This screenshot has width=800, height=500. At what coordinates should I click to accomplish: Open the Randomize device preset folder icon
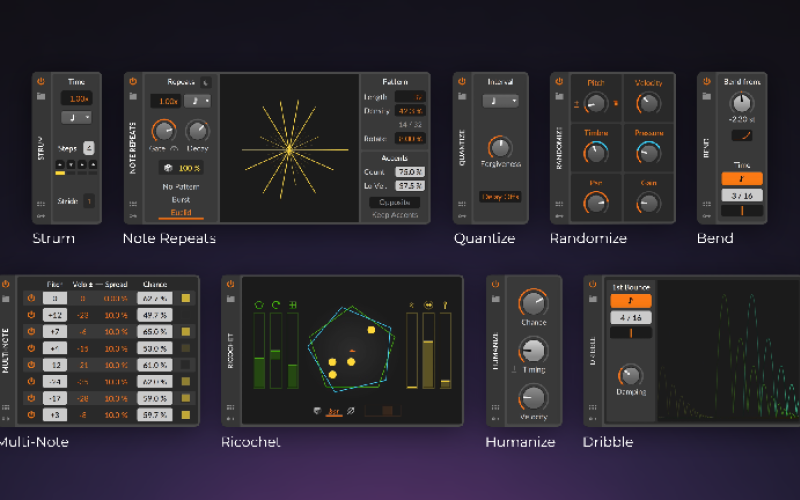click(559, 97)
